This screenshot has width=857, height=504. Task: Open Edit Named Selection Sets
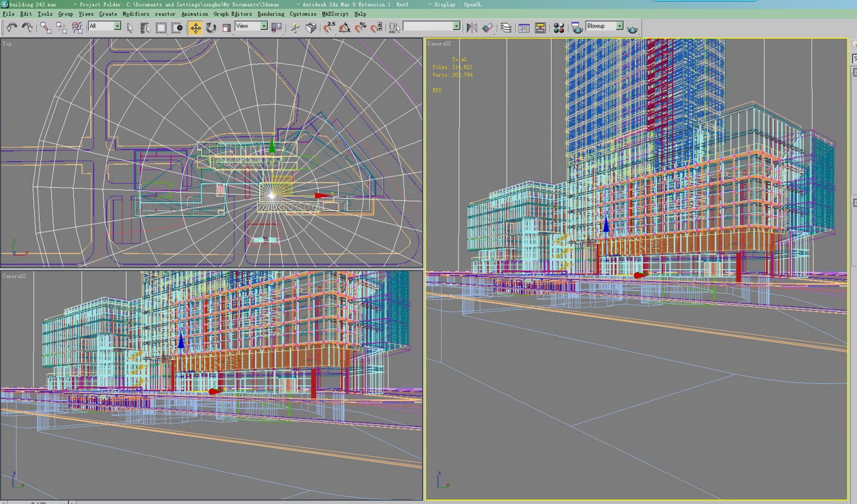click(x=394, y=27)
